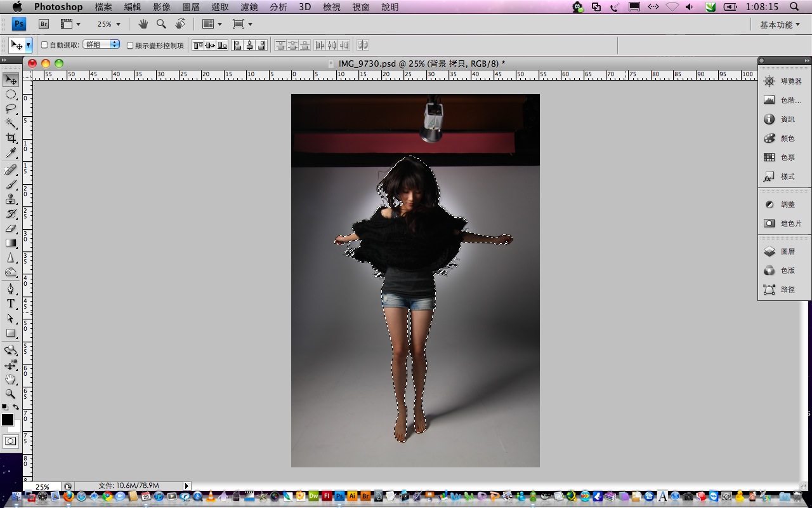Enable the 顯示變形控制項 checkbox
Image resolution: width=812 pixels, height=508 pixels.
[130, 45]
